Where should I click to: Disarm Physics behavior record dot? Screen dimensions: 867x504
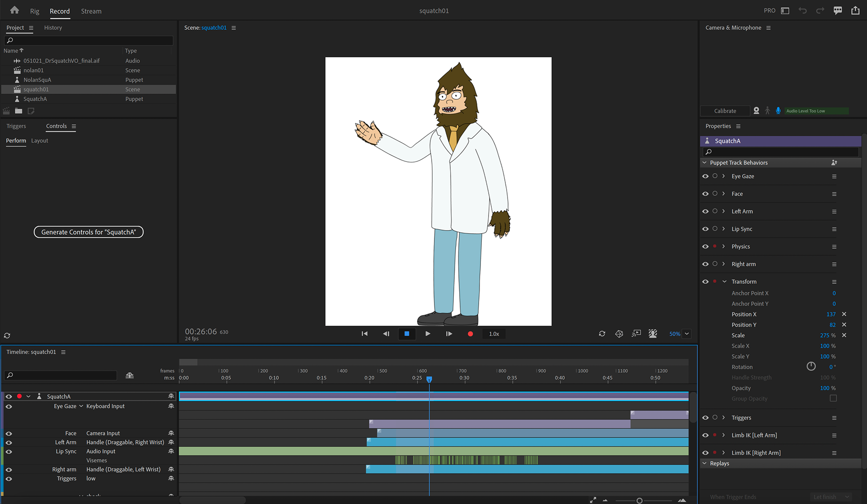point(715,246)
